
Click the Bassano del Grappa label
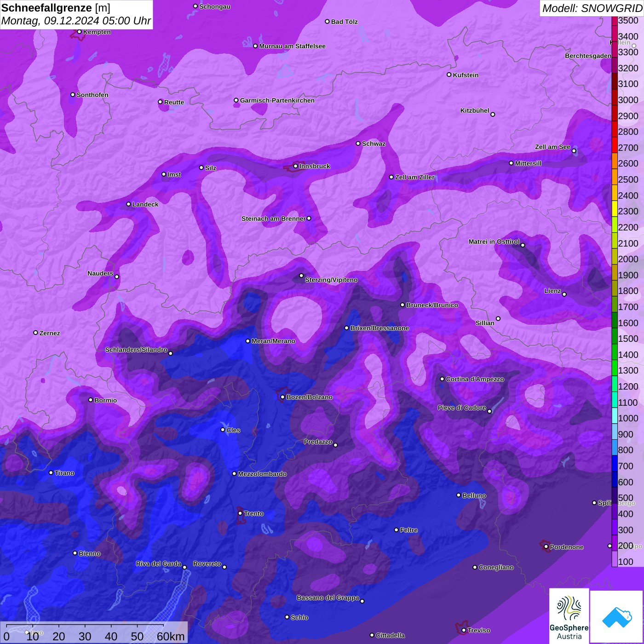(328, 598)
